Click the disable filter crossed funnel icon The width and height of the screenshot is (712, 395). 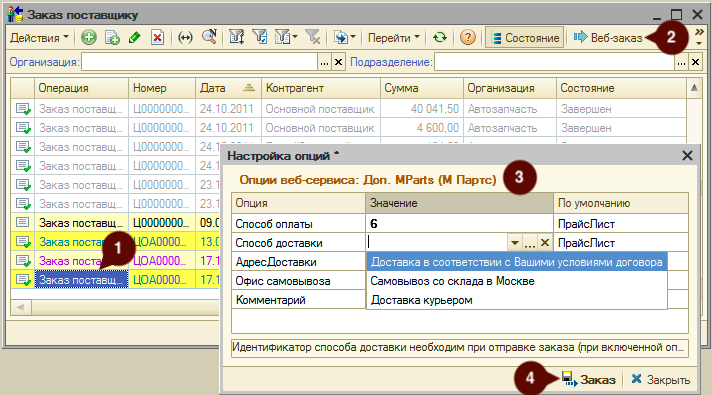tap(313, 37)
